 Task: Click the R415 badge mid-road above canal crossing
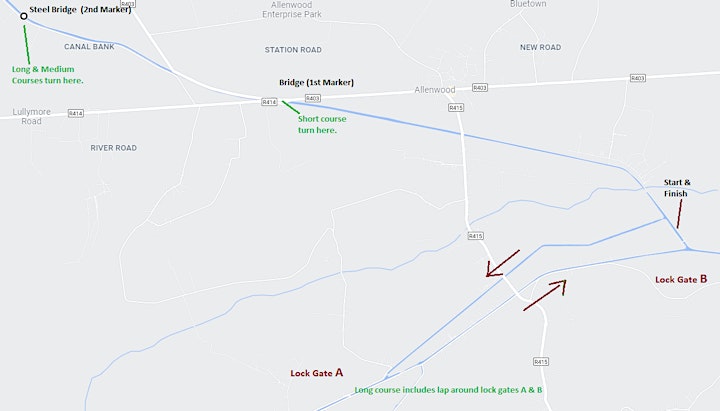click(x=475, y=236)
